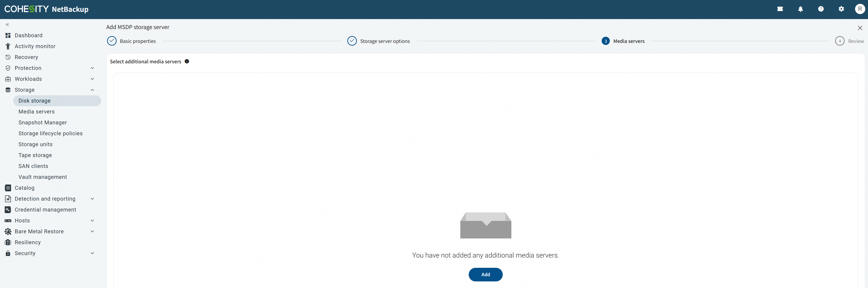Open the Recovery page
The image size is (868, 288).
26,57
